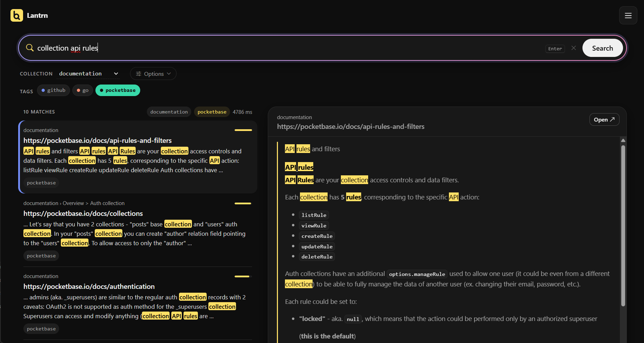Screen dimensions: 644x343
Task: Click the relevance bar of authentication result
Action: pyautogui.click(x=243, y=276)
